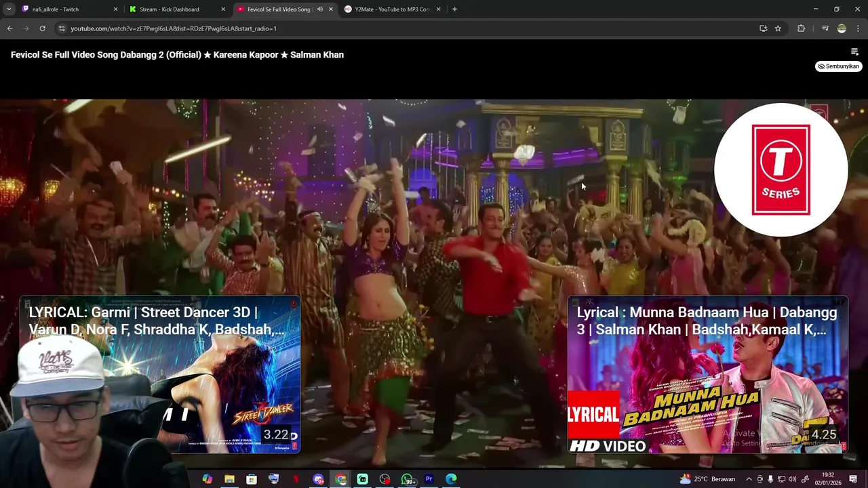Click the microphone icon in system tray
Viewport: 868px width, 488px height.
click(770, 479)
